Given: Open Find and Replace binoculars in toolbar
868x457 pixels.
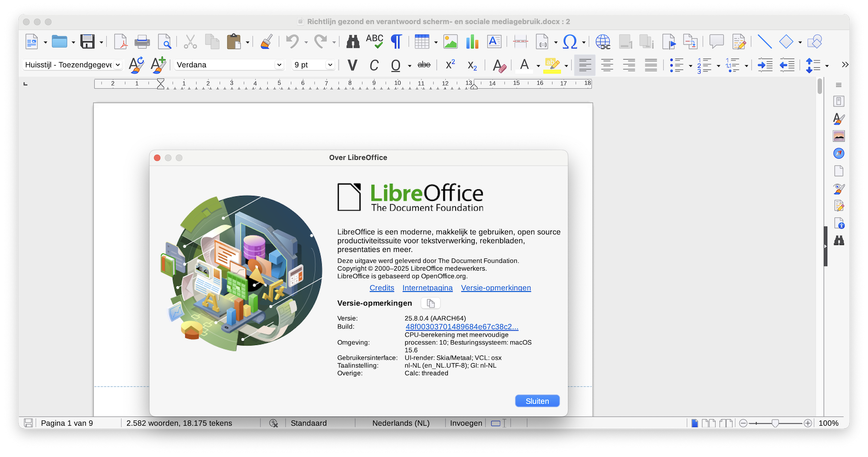Looking at the screenshot, I should tap(352, 42).
